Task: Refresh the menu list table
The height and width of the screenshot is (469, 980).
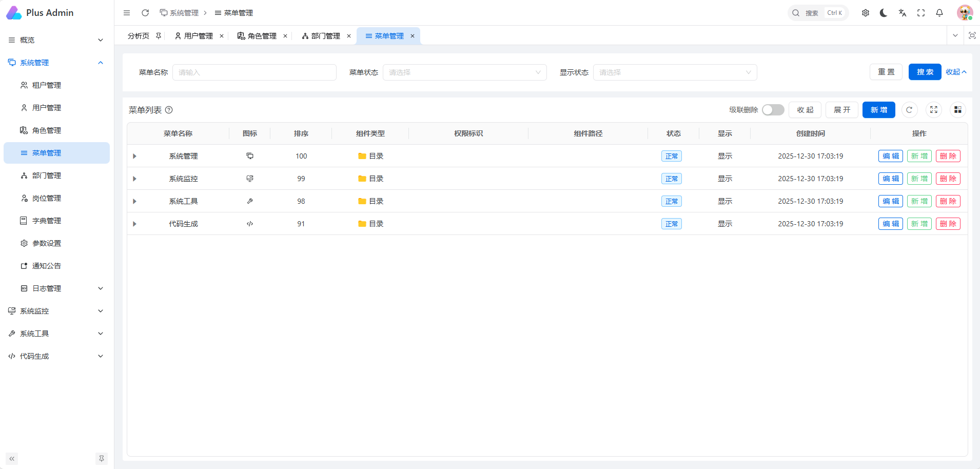Action: [x=909, y=110]
